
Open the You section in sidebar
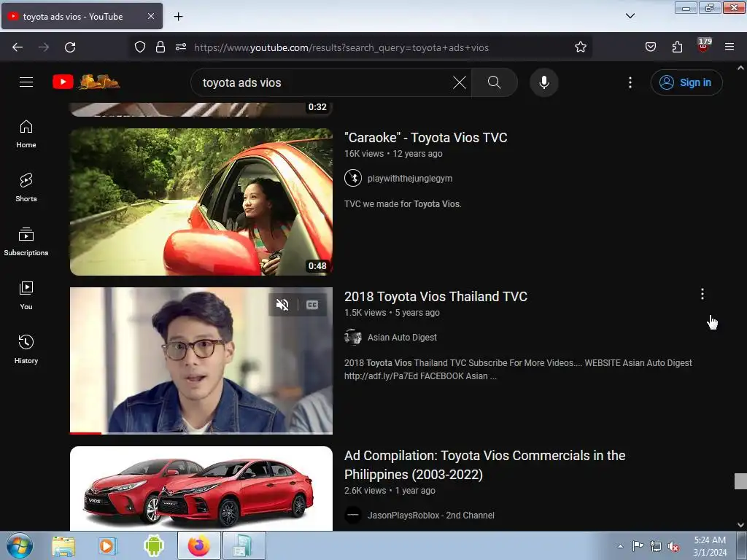tap(26, 296)
